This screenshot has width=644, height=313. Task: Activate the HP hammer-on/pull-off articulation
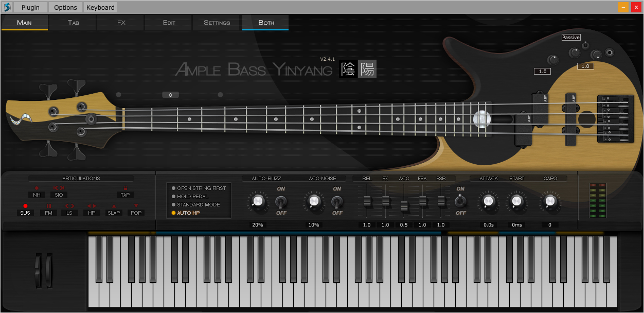point(91,212)
